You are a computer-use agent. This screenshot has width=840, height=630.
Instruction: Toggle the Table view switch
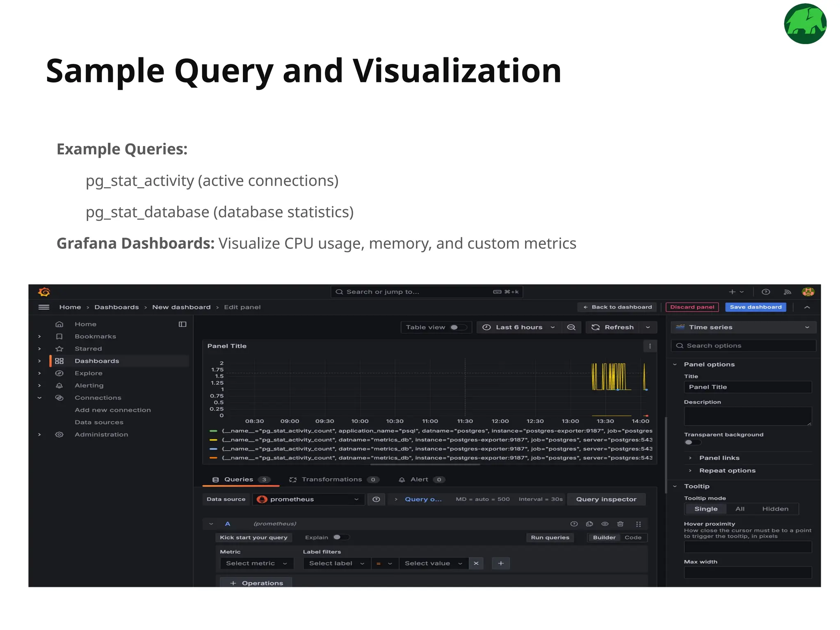click(x=458, y=327)
